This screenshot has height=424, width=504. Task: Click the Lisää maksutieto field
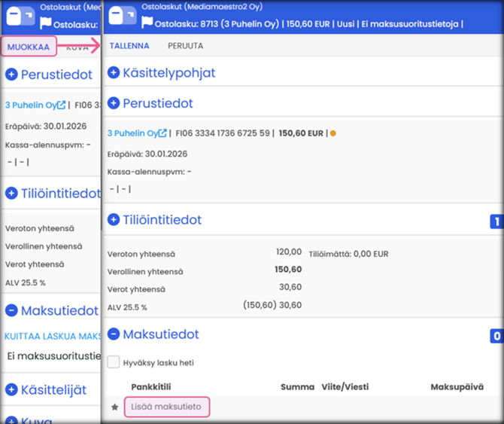tap(165, 407)
